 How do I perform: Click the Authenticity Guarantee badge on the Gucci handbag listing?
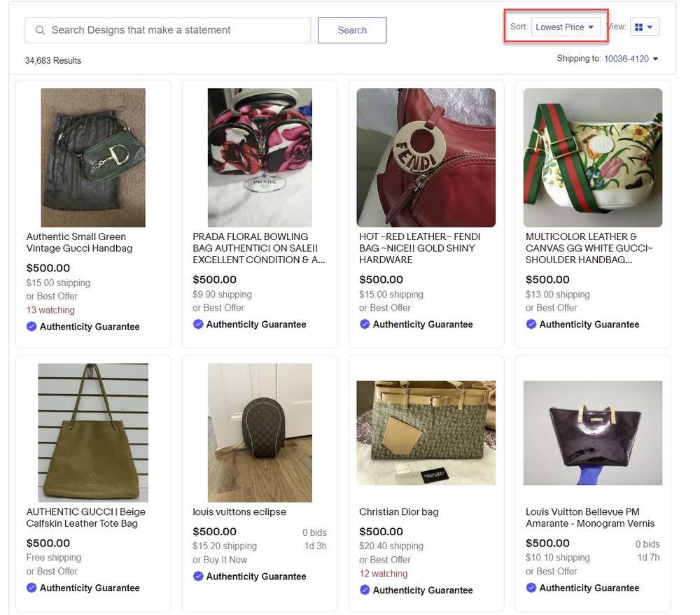tap(32, 326)
